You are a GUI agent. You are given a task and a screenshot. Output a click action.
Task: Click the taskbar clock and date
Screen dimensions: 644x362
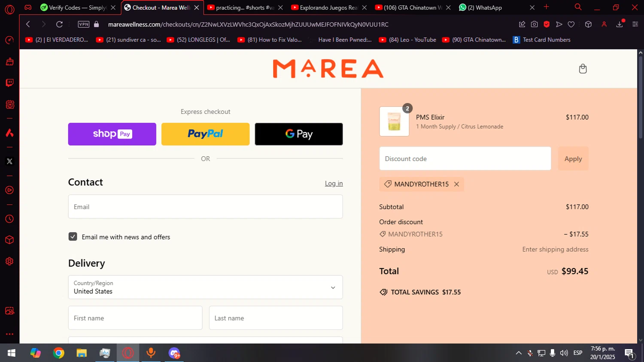click(x=602, y=353)
